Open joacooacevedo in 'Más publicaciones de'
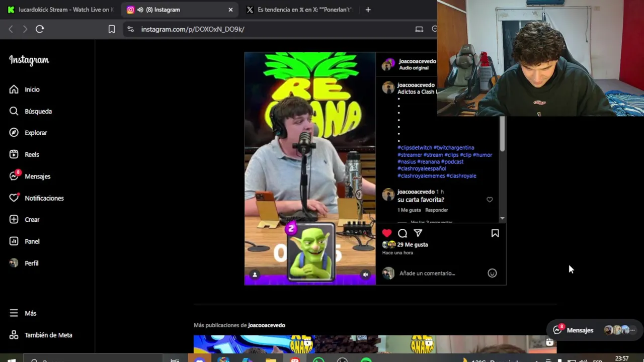644x362 pixels. point(266,325)
